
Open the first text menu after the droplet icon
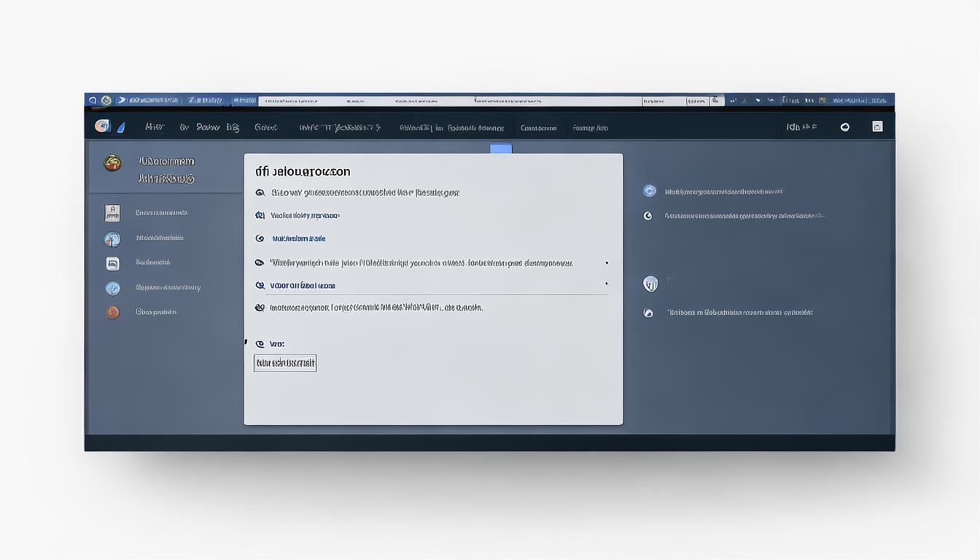pos(155,128)
